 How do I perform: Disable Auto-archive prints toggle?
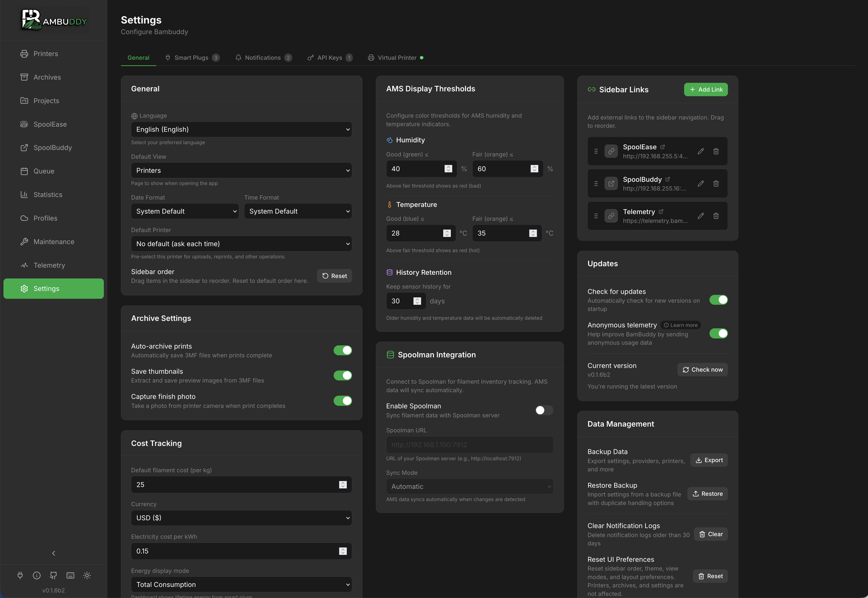click(343, 351)
